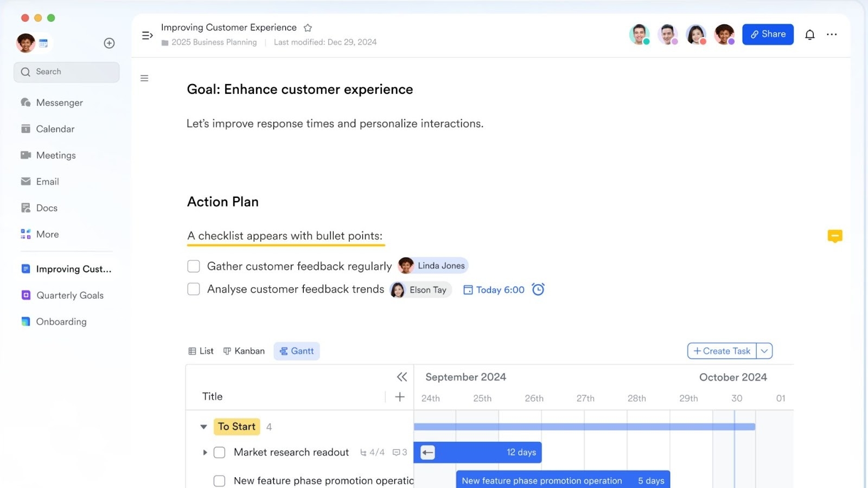Select the To Start summary timeline bar

(584, 427)
